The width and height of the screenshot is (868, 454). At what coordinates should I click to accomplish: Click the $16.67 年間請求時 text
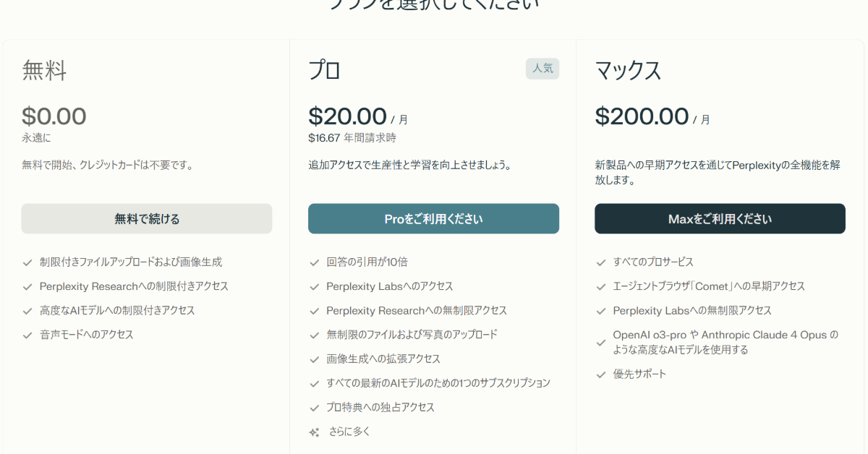[x=352, y=137]
